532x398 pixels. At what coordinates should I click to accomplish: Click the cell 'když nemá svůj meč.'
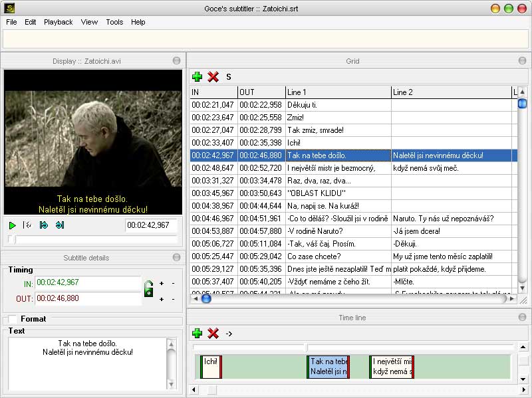(x=452, y=168)
